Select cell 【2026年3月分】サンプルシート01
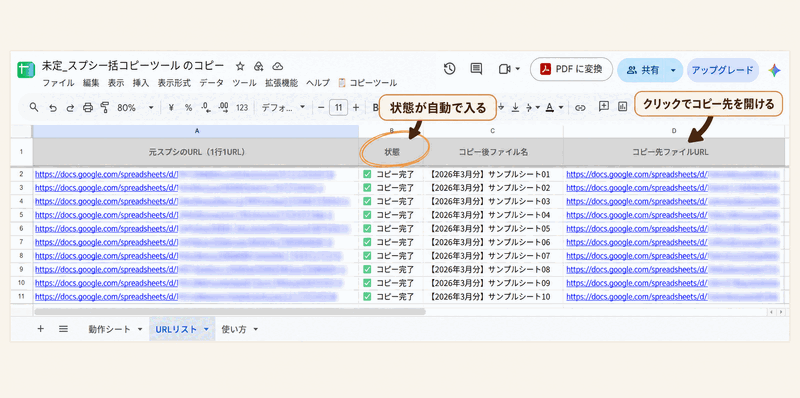This screenshot has width=800, height=398. click(x=493, y=175)
